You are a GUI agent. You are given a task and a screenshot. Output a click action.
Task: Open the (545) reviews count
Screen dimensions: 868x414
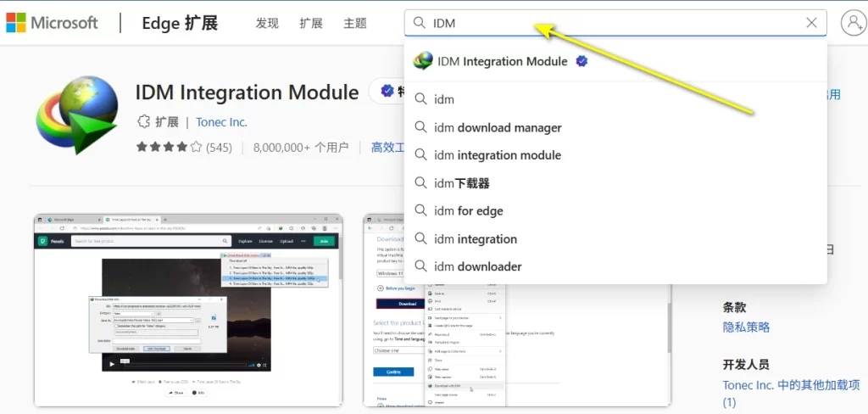[x=219, y=148]
